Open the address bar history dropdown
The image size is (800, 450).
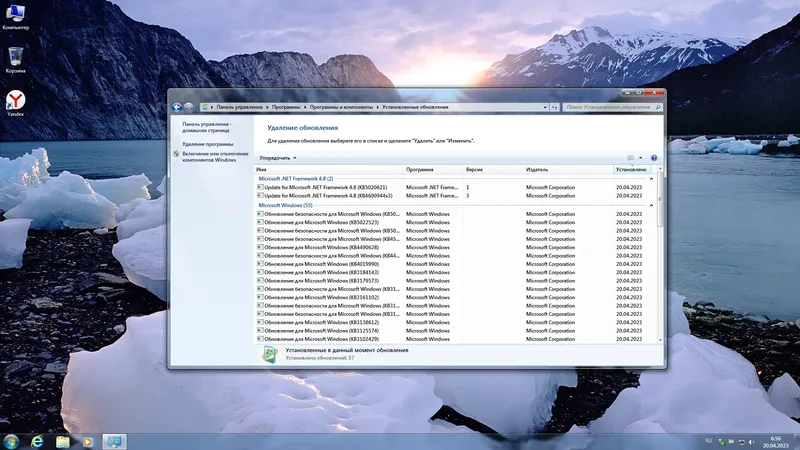point(545,107)
